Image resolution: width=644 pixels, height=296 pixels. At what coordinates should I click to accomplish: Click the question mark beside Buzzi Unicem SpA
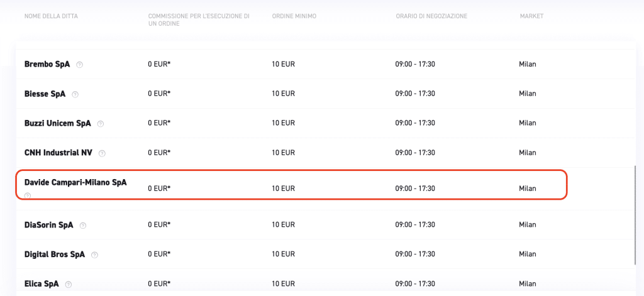coord(101,124)
